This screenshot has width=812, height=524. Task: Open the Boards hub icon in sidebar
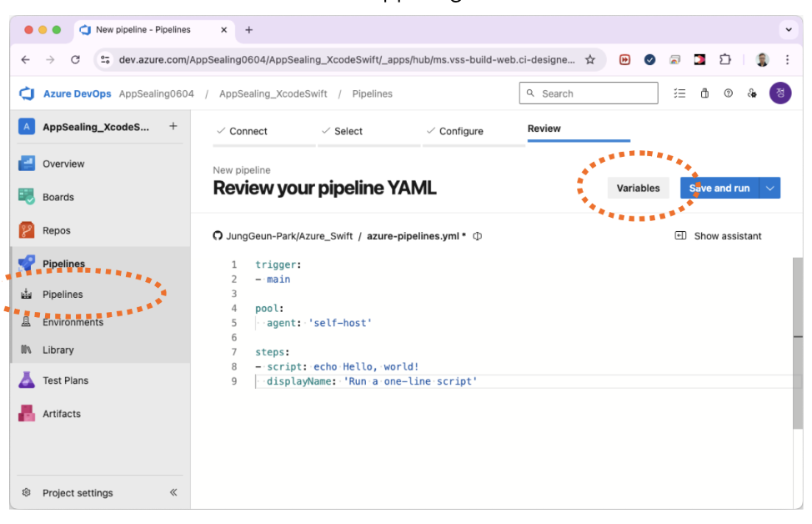point(27,197)
